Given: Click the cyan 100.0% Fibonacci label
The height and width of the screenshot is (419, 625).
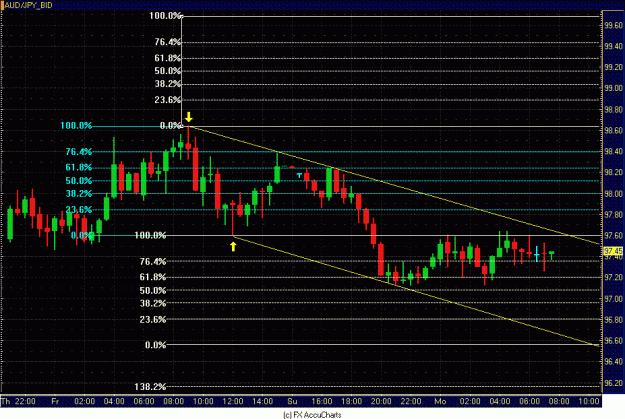Looking at the screenshot, I should [76, 126].
